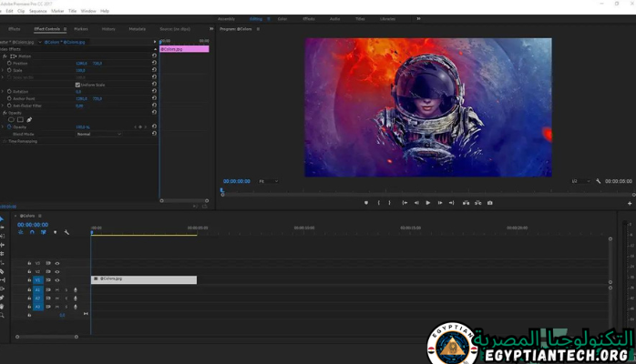Toggle animation stopwatch for Position
Viewport: 636px width, 364px height.
tap(9, 63)
